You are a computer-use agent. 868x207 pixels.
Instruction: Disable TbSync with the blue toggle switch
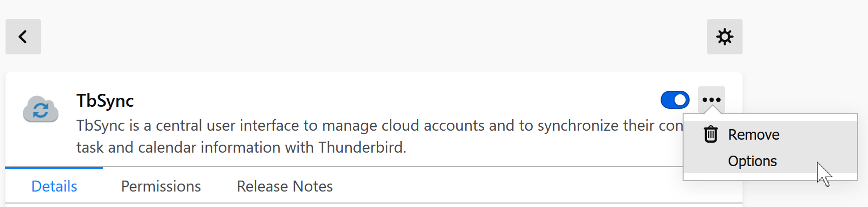coord(675,100)
